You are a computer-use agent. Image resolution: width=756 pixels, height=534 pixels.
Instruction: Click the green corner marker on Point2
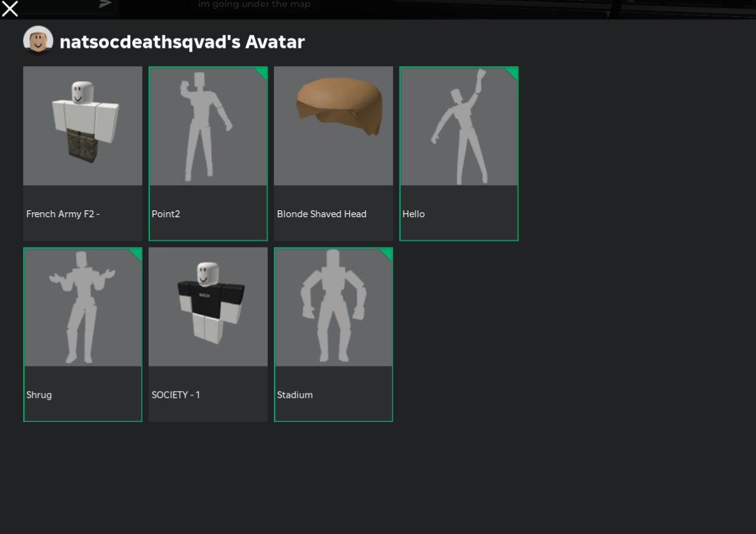262,72
